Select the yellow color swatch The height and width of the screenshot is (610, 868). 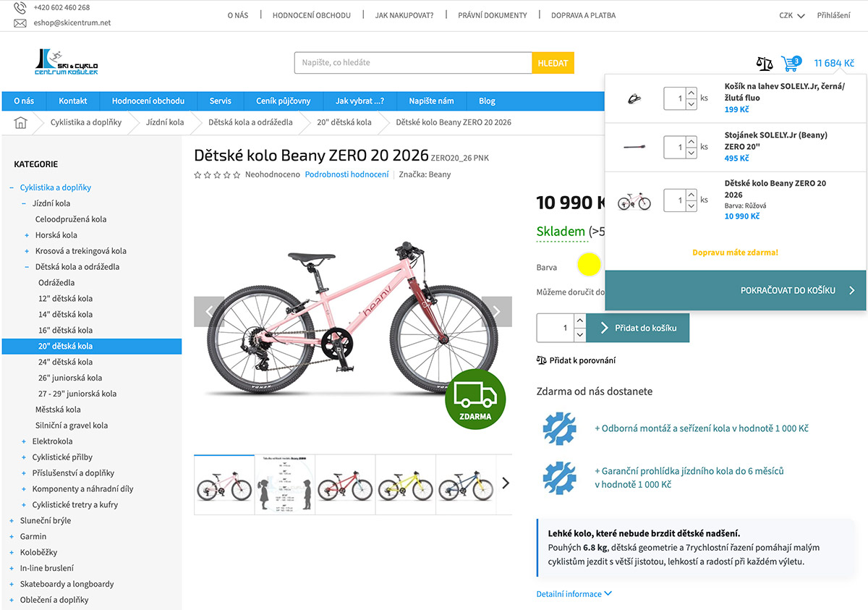point(590,265)
